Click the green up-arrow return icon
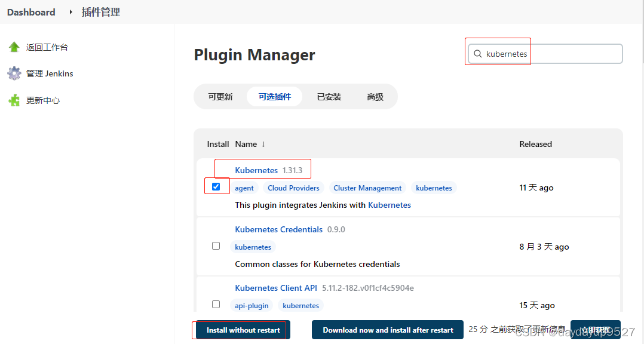The height and width of the screenshot is (344, 644). tap(14, 47)
